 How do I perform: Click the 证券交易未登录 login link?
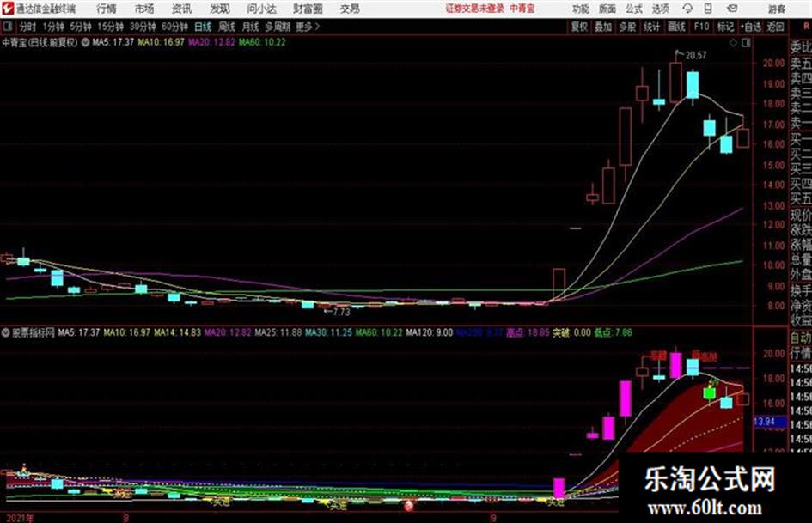point(475,9)
